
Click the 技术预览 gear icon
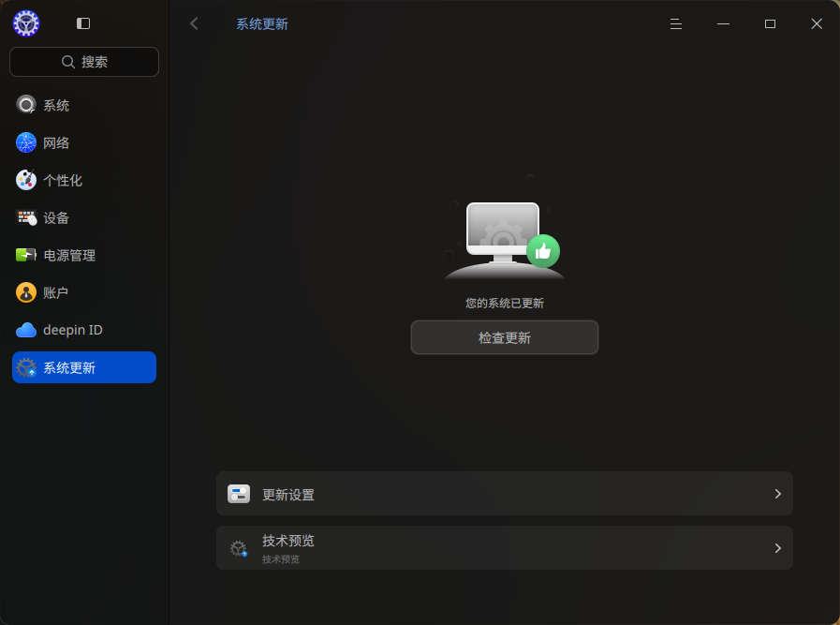239,548
